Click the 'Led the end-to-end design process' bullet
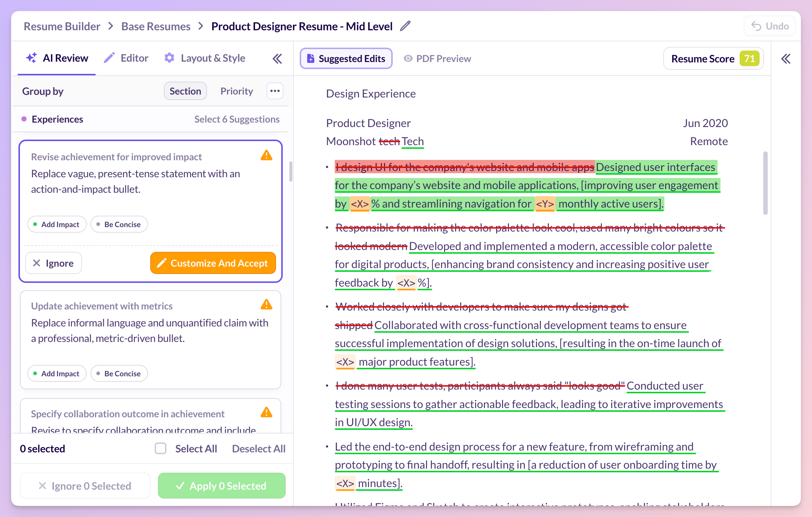 (x=527, y=465)
